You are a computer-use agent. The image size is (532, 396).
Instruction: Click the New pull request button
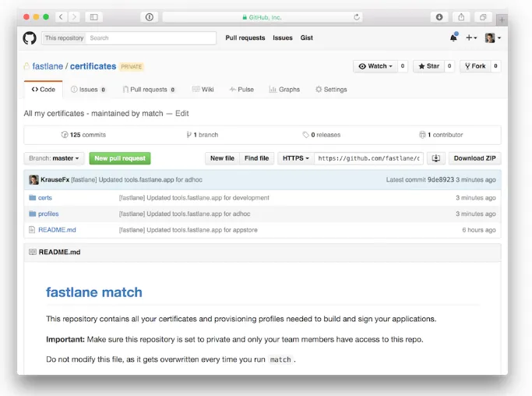tap(120, 158)
